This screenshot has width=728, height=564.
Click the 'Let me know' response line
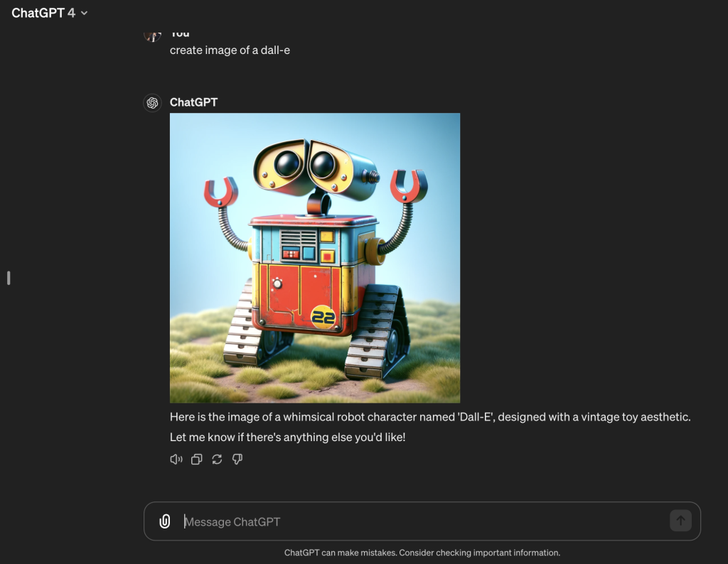click(x=287, y=437)
